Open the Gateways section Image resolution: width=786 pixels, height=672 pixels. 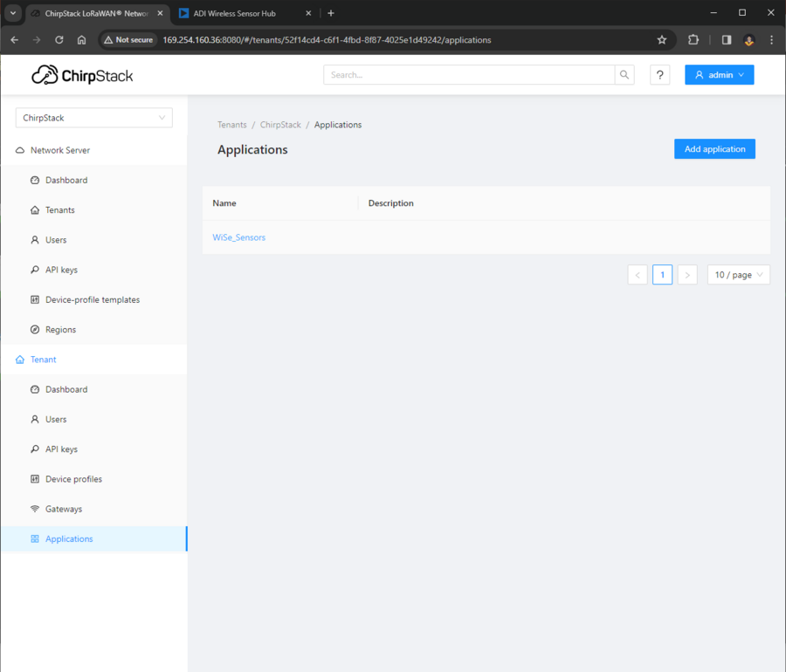pyautogui.click(x=64, y=509)
